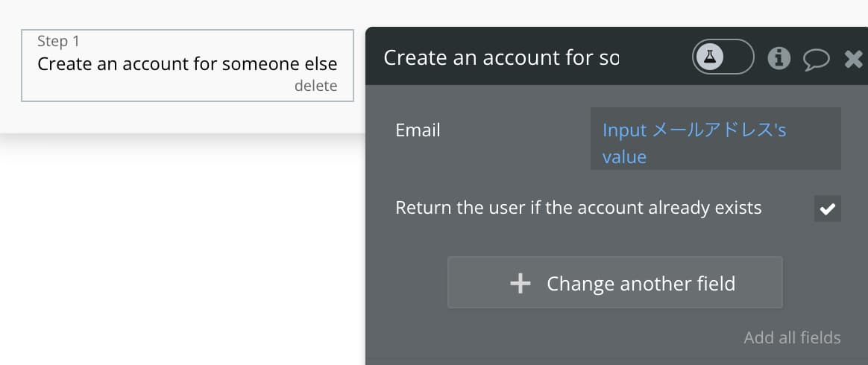The height and width of the screenshot is (365, 868).
Task: Click the round flask icon knob
Action: [710, 57]
